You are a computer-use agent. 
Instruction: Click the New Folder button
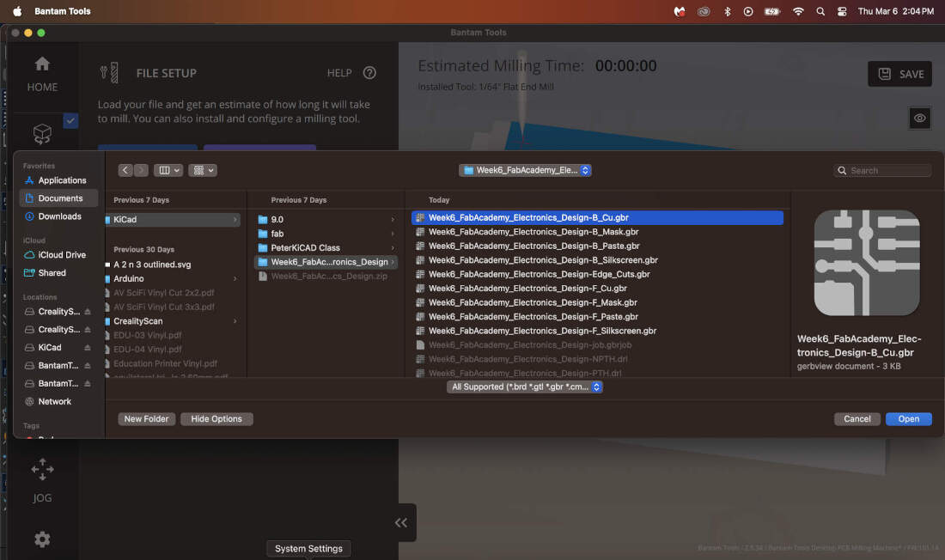[x=146, y=419]
